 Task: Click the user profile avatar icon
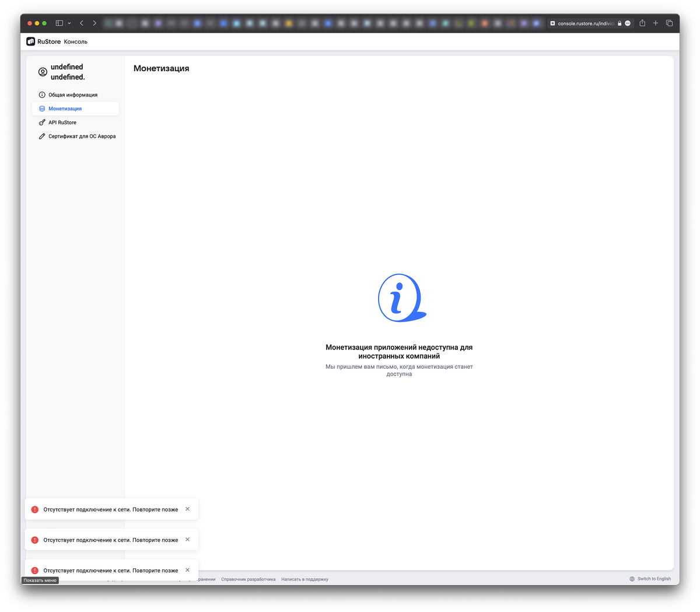[x=43, y=72]
